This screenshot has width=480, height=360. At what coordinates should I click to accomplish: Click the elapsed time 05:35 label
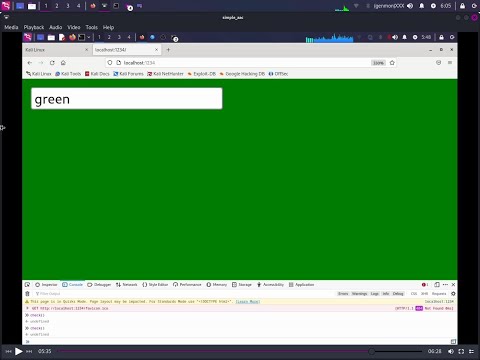pos(45,351)
